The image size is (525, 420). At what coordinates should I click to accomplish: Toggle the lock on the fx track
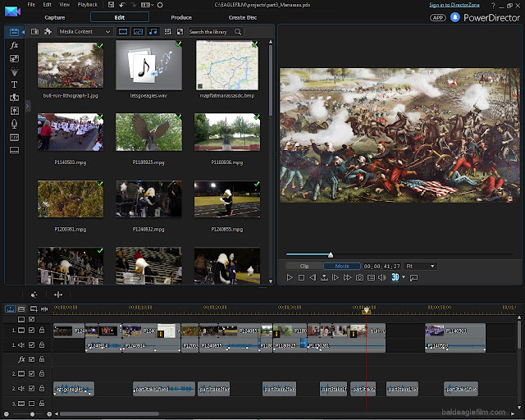tap(42, 359)
